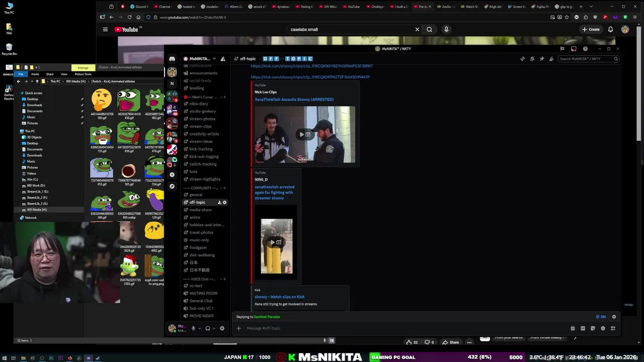Viewport: 644px width, 362px height.
Task: Open edit channel gear on off-topic
Action: click(x=224, y=202)
